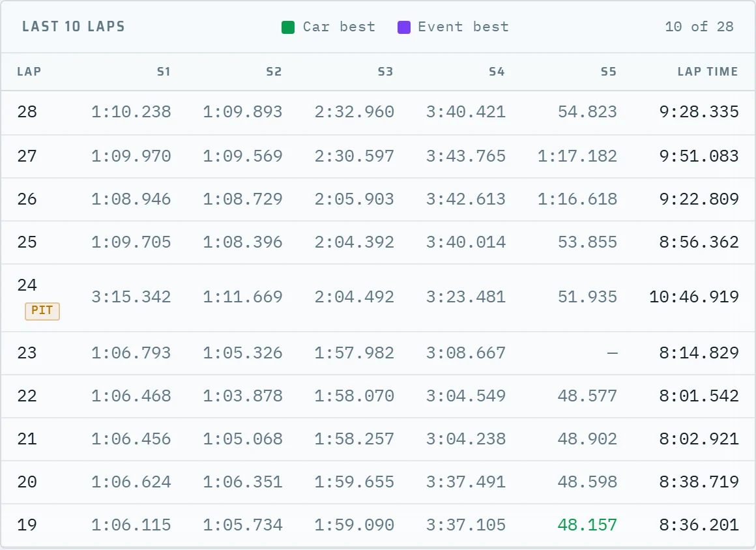Select lap number 21

coord(27,439)
